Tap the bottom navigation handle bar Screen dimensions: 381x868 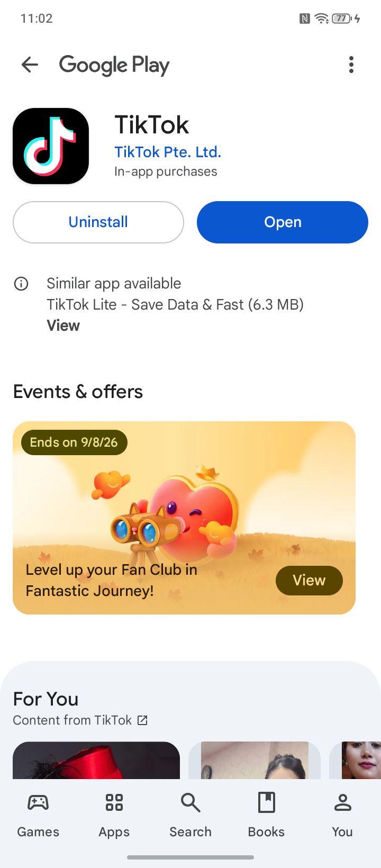190,857
